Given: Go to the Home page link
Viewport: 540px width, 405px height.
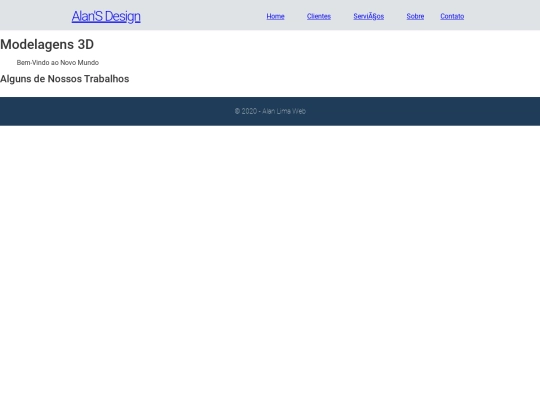Looking at the screenshot, I should point(276,16).
